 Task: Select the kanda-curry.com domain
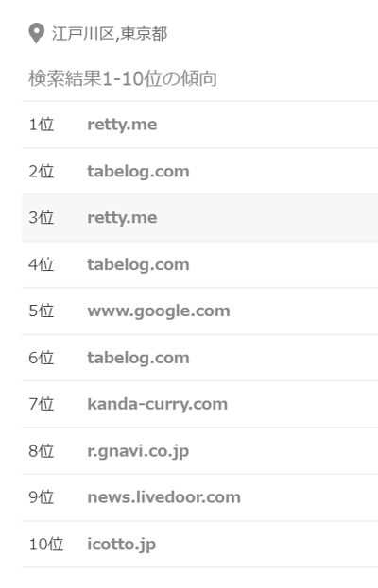157,405
